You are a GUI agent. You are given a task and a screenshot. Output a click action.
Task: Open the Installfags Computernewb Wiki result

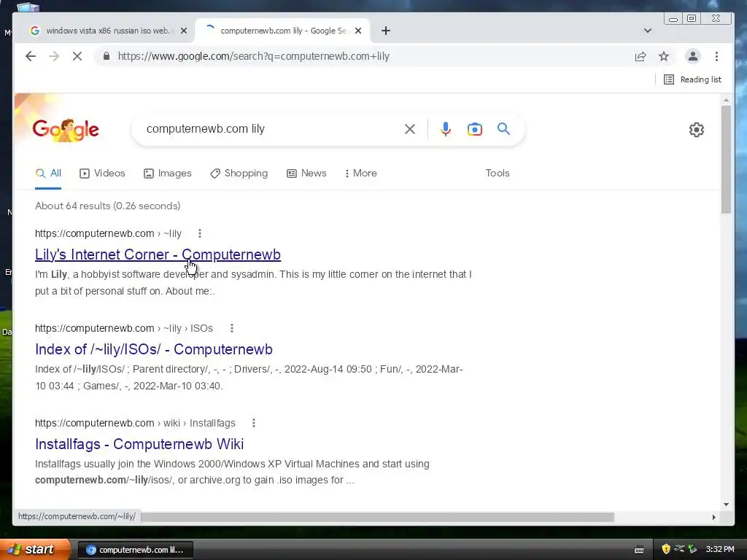pos(139,444)
